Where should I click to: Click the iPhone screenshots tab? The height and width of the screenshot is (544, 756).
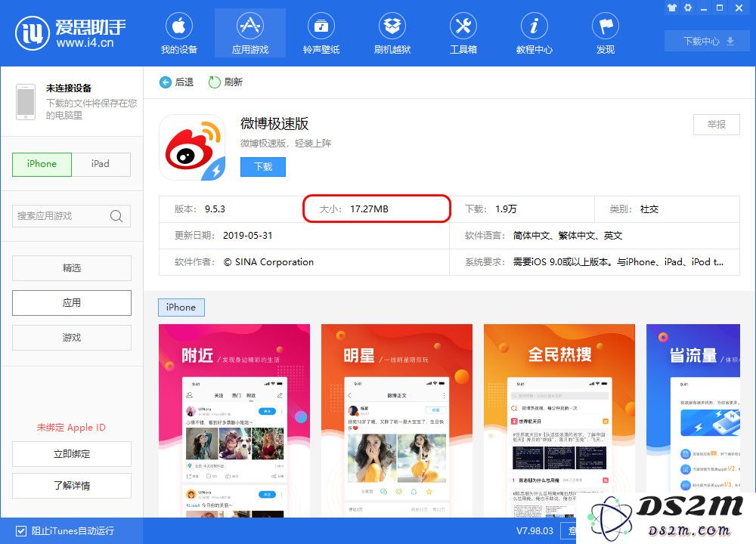coord(181,308)
